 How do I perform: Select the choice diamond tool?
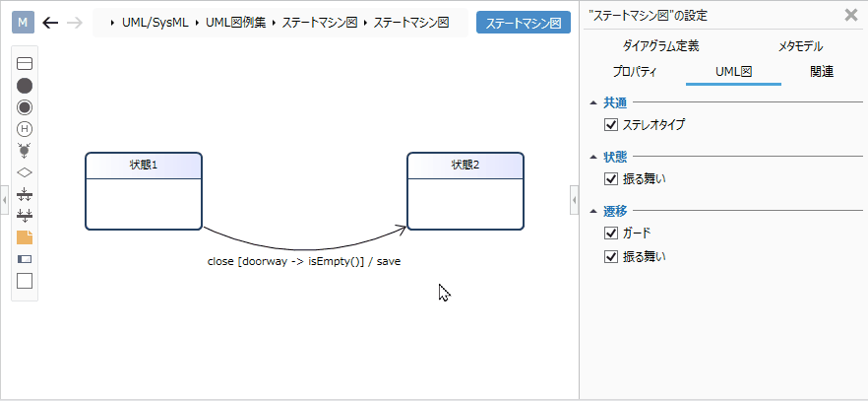pos(25,172)
